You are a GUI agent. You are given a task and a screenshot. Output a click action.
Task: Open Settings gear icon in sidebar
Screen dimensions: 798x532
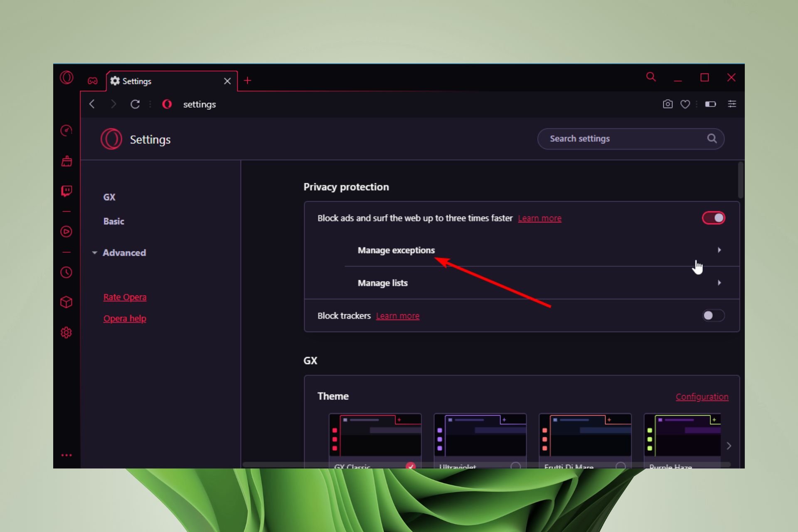[66, 332]
